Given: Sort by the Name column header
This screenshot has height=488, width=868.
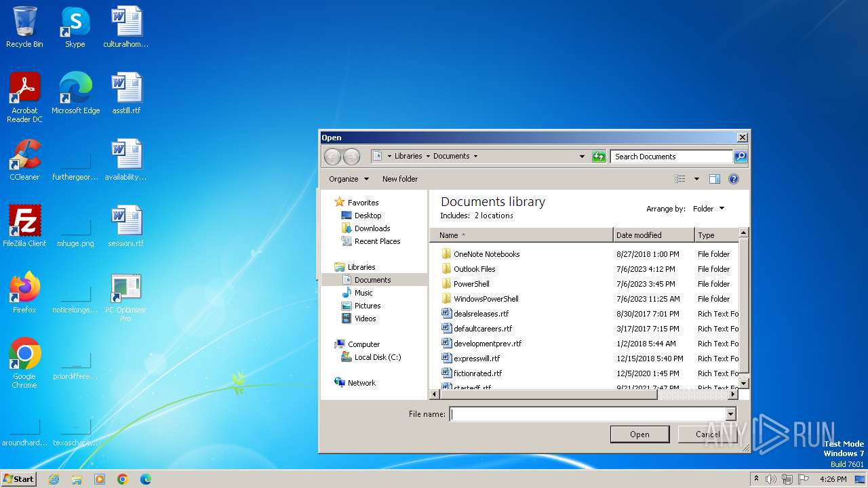Looking at the screenshot, I should [x=521, y=235].
